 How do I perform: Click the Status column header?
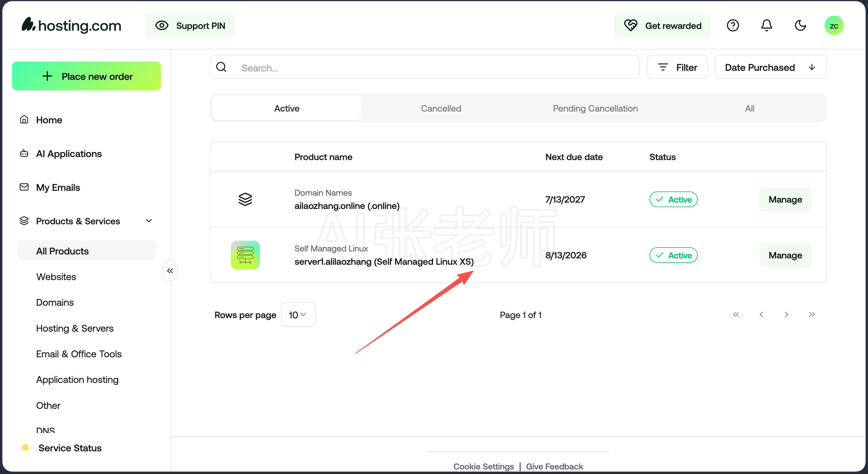[662, 157]
